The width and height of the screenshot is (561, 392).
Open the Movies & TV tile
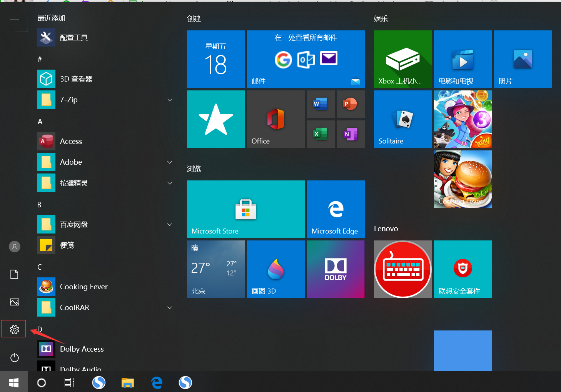[463, 59]
